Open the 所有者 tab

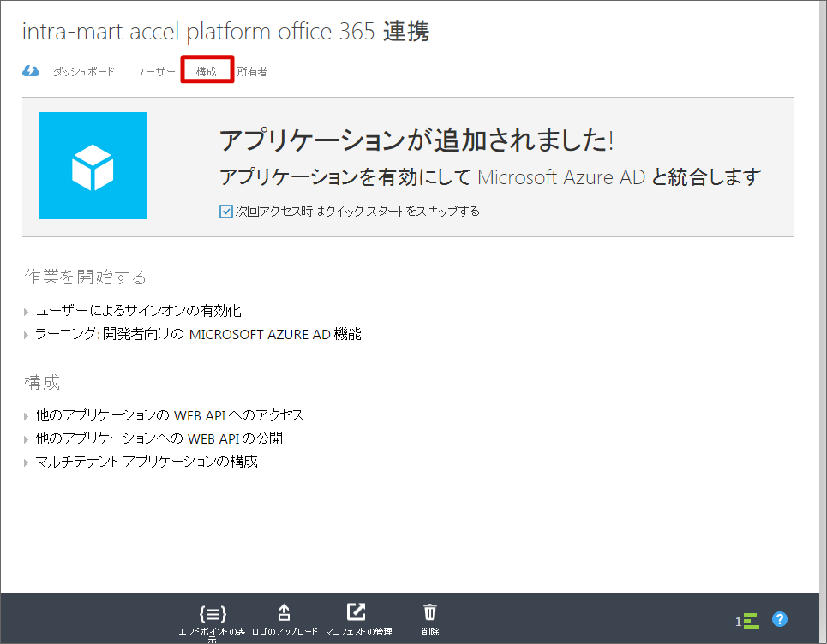pos(252,72)
